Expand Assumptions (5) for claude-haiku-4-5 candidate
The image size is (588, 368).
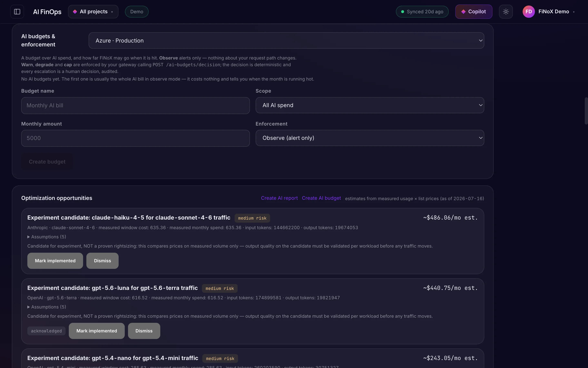click(47, 237)
